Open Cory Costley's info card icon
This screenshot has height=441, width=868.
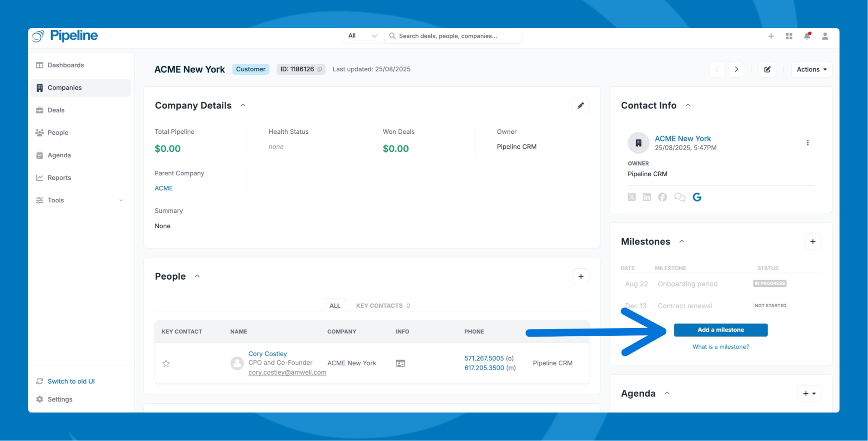[401, 363]
